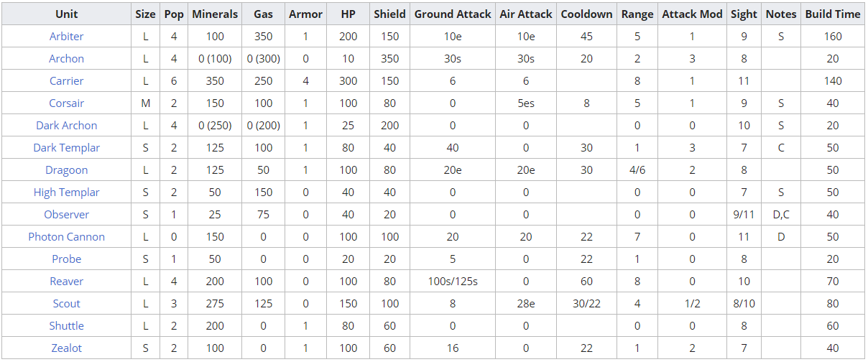Select the Build Time column header
Viewport: 868px width, 362px height.
point(833,14)
